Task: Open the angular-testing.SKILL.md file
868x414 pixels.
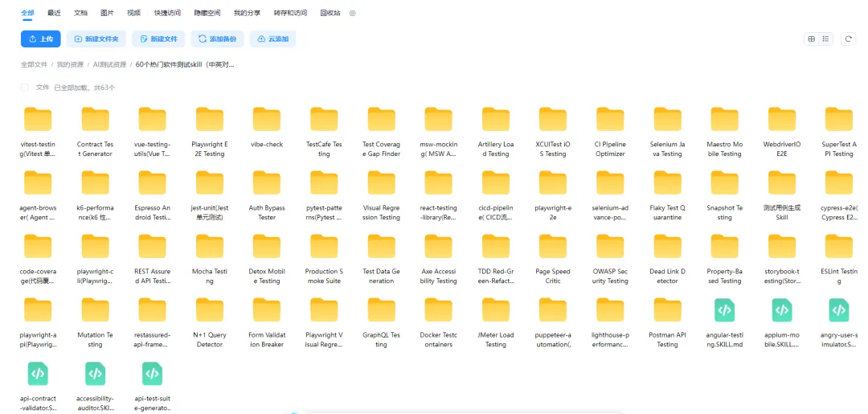Action: (x=725, y=310)
